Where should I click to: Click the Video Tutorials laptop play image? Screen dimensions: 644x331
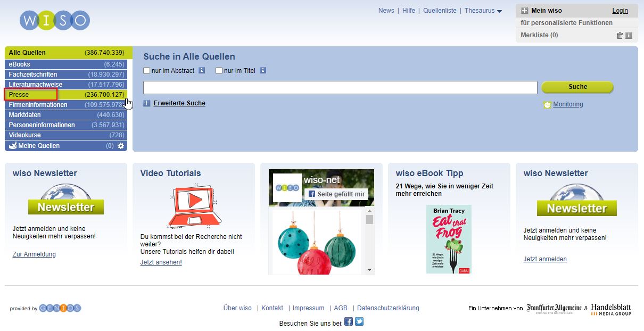tap(194, 206)
